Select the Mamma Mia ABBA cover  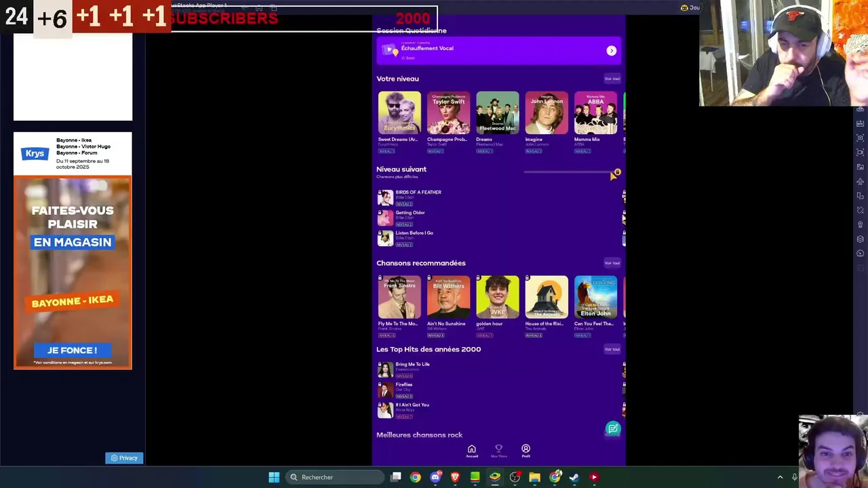(x=595, y=113)
